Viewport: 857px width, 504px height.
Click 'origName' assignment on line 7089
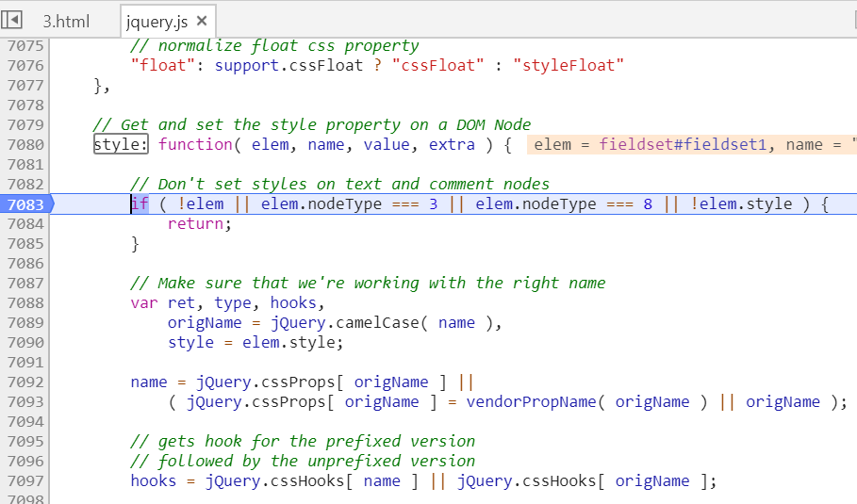click(x=205, y=323)
